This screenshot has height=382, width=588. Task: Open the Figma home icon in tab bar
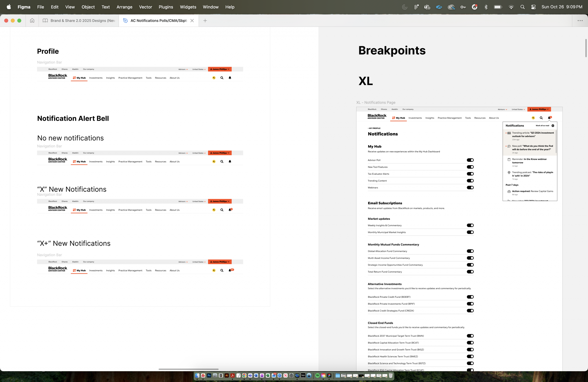(x=32, y=20)
